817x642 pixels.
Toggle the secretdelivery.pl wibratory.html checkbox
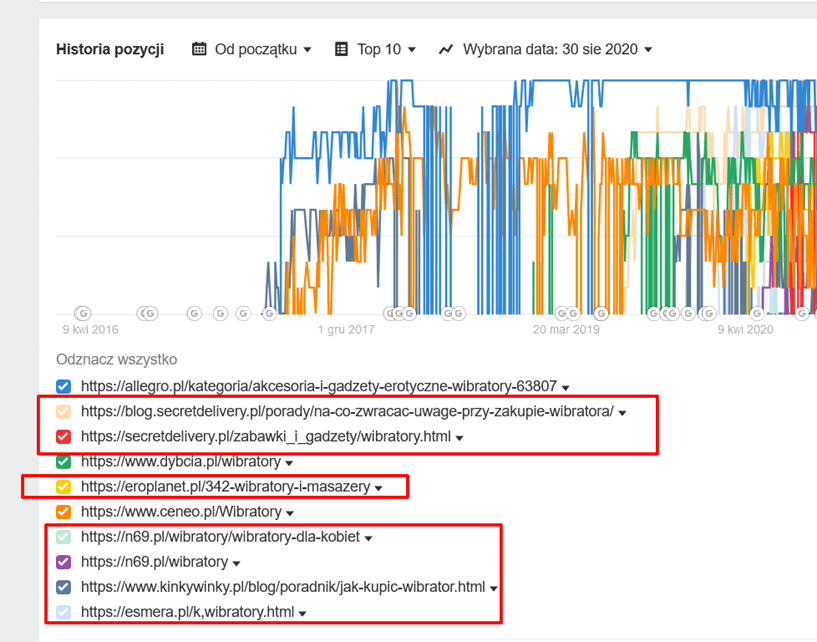(x=64, y=436)
